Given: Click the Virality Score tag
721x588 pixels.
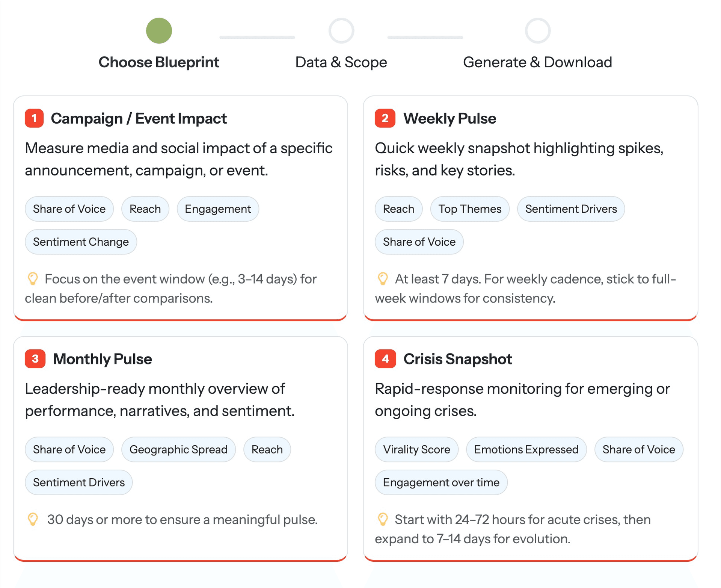Looking at the screenshot, I should point(416,449).
